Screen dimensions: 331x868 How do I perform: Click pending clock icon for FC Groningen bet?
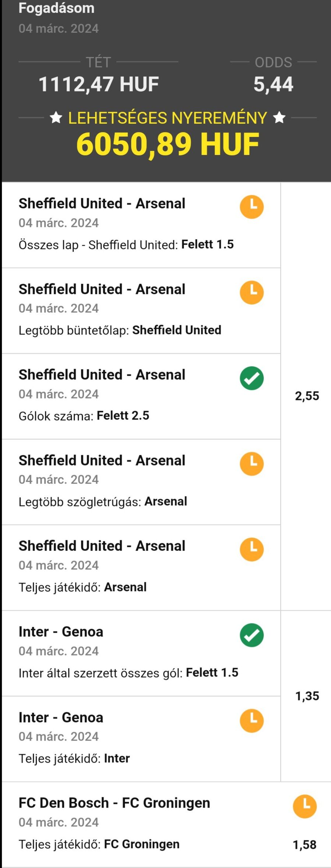304,806
